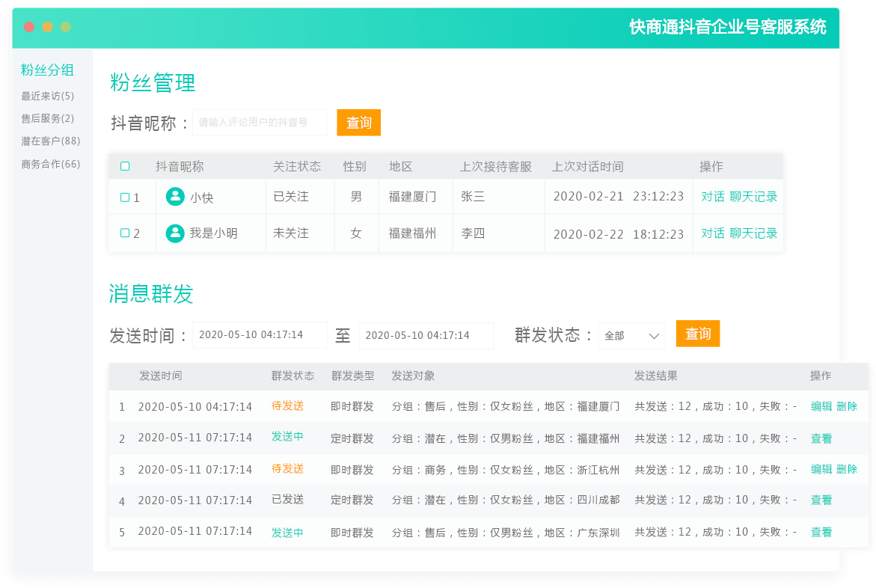Click 查看 for message row 5

click(821, 532)
